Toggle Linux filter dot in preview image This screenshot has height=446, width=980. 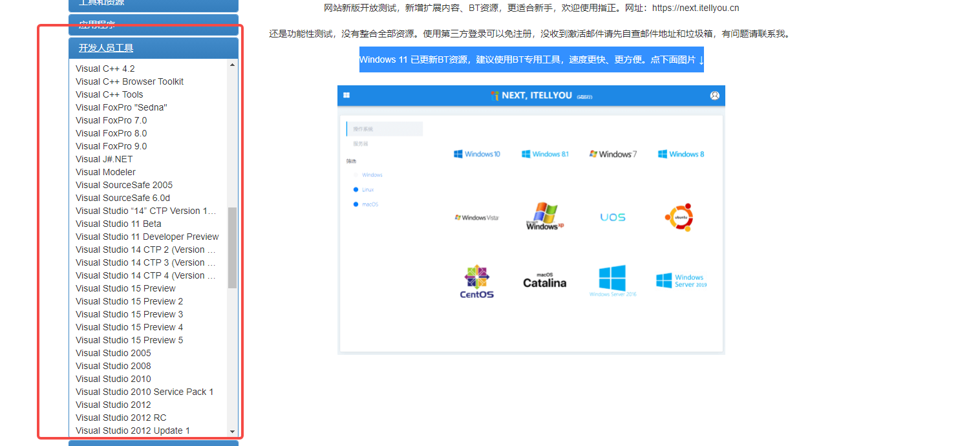click(356, 189)
